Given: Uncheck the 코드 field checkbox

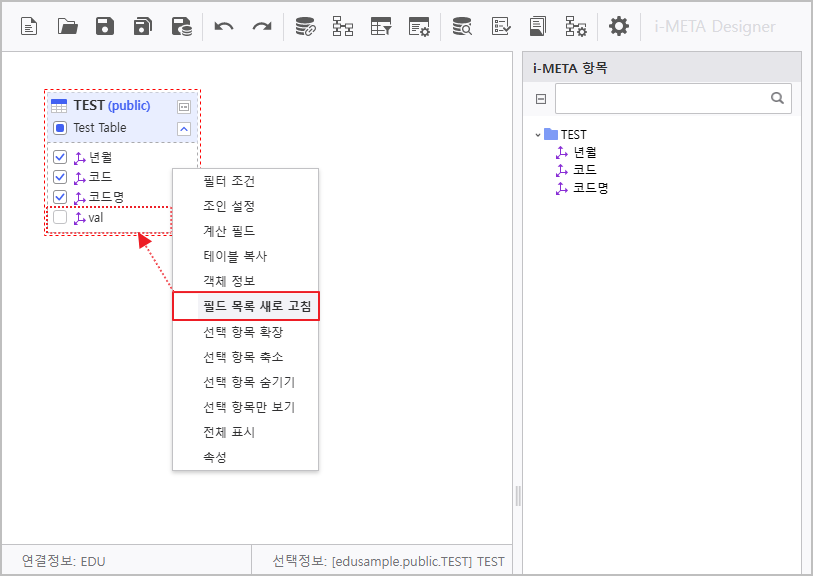Looking at the screenshot, I should click(60, 177).
